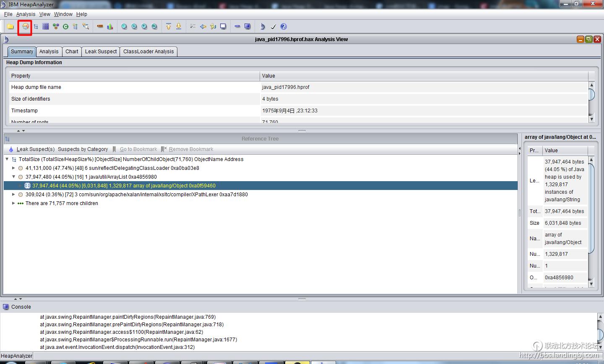Click the green circular C icon
The image size is (604, 364).
point(65,26)
